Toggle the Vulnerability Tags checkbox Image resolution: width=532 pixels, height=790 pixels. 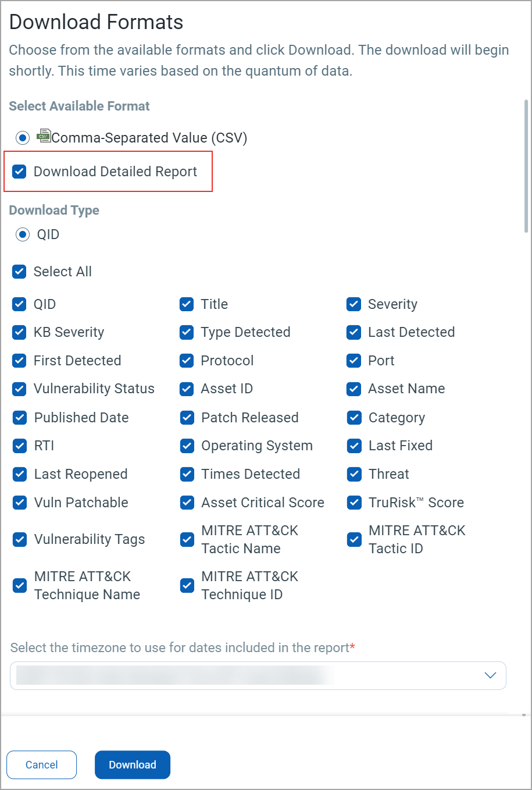click(x=20, y=539)
